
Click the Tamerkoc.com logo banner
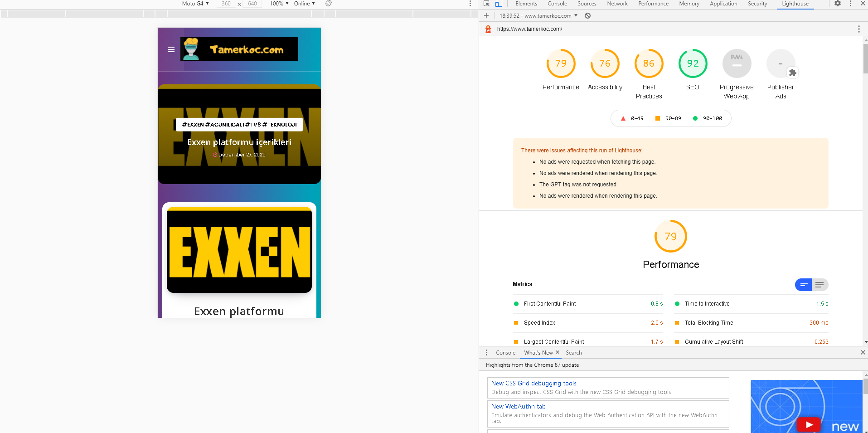click(239, 49)
